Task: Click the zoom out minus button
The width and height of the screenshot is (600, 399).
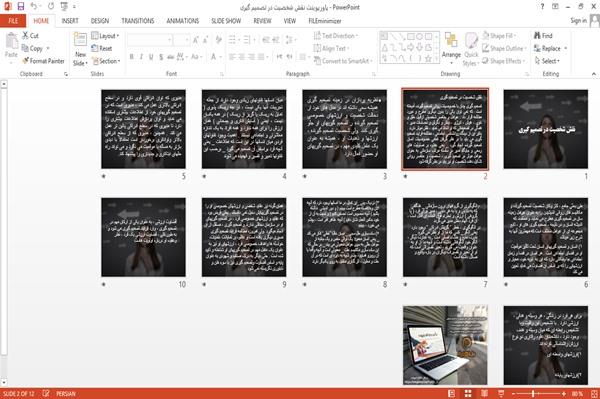Action: pos(514,394)
